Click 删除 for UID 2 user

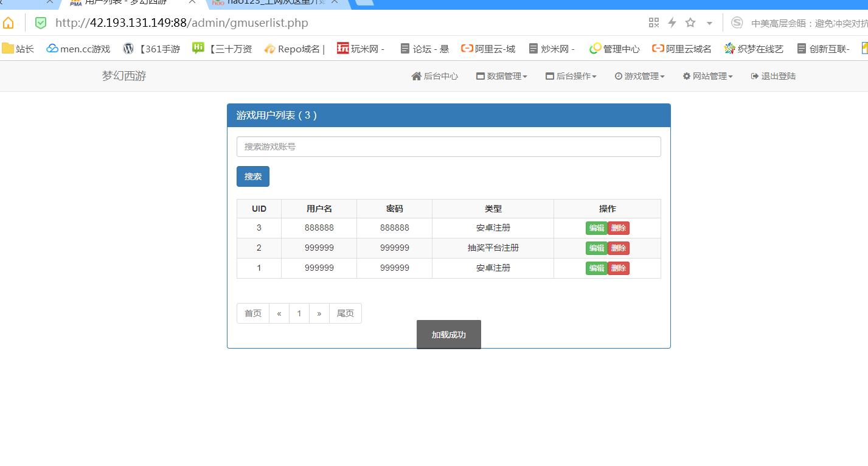click(x=619, y=248)
